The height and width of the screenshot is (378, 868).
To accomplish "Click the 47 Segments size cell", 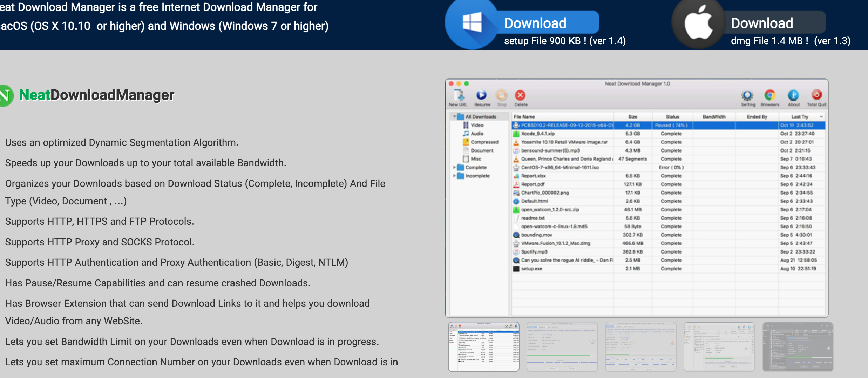I will pos(633,159).
